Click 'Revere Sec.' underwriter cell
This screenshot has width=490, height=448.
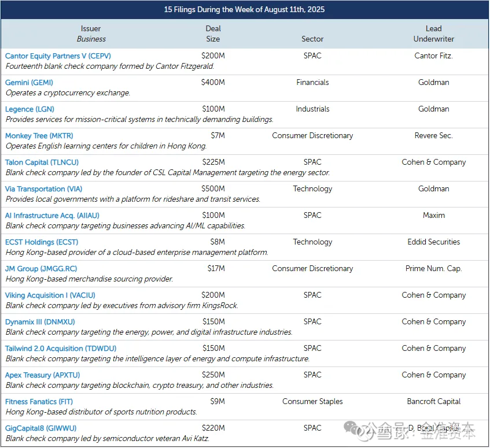coord(434,135)
